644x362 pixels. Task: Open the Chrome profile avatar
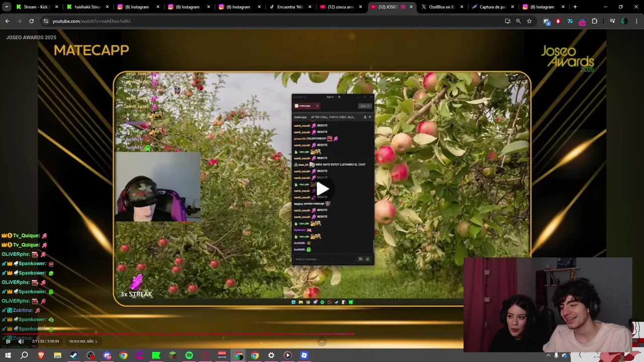point(624,21)
